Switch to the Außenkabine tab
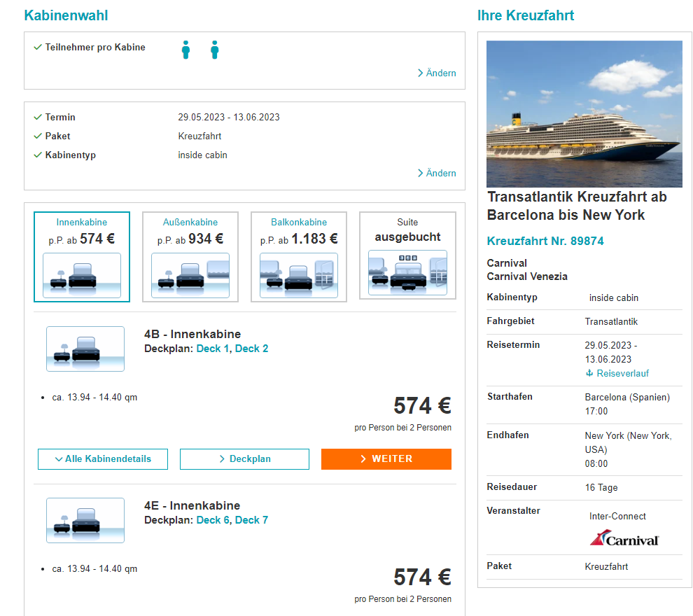This screenshot has height=616, width=693. 190,257
